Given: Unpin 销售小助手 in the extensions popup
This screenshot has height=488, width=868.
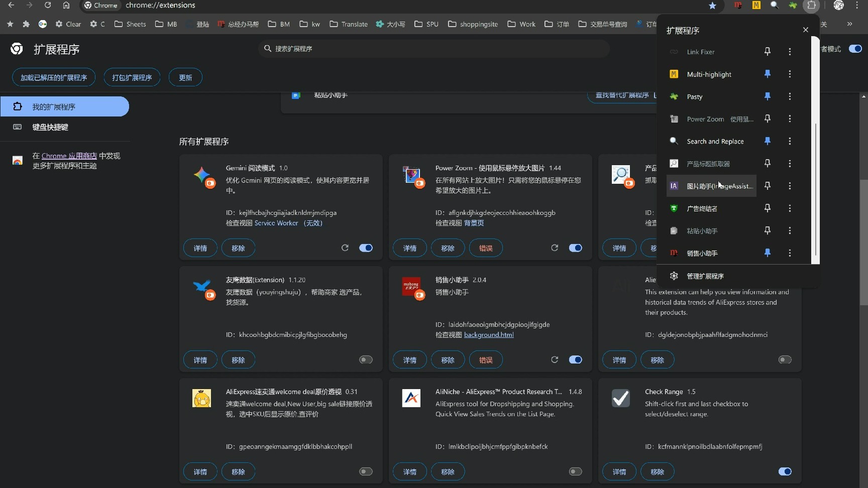Looking at the screenshot, I should point(767,253).
